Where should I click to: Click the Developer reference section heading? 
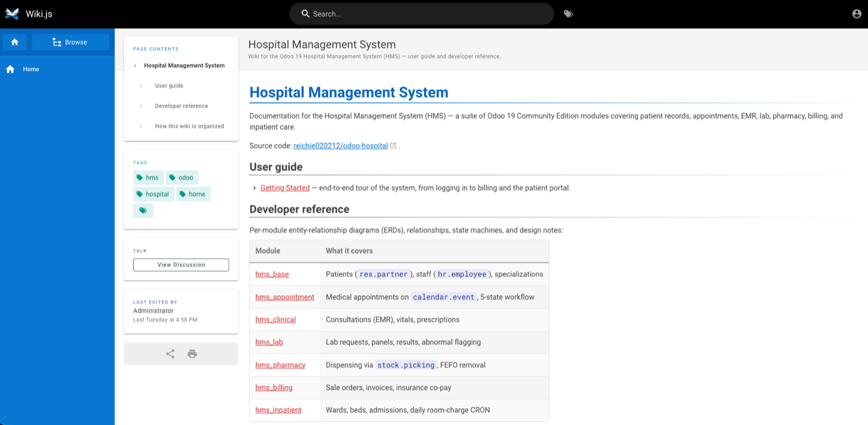pos(299,209)
